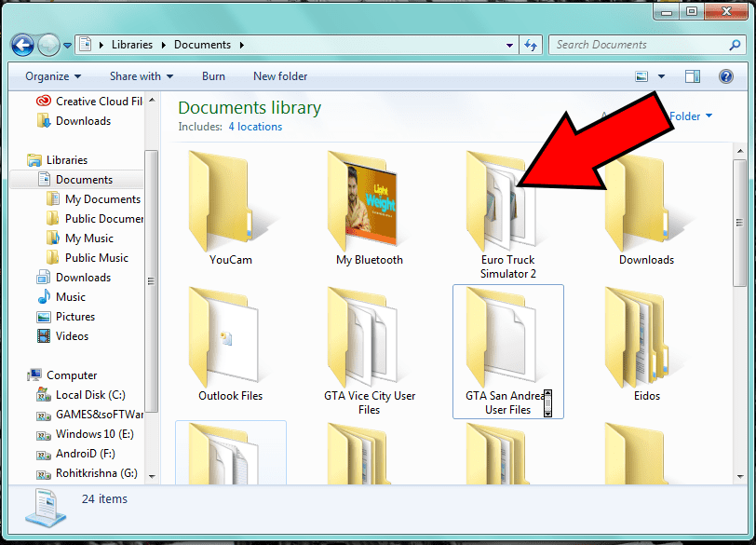The image size is (756, 545).
Task: Open the 4 locations link
Action: coord(255,127)
